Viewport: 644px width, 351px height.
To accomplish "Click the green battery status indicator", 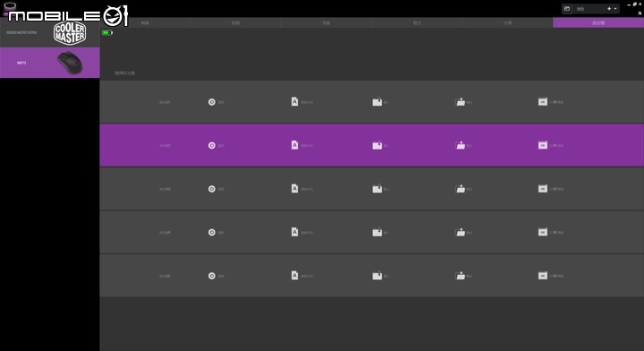I will click(107, 32).
